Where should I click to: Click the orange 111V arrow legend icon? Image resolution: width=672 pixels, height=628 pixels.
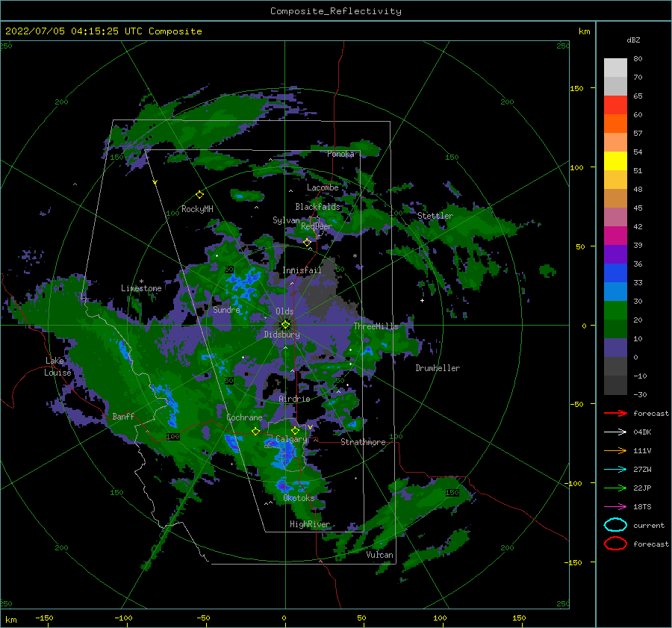(615, 450)
